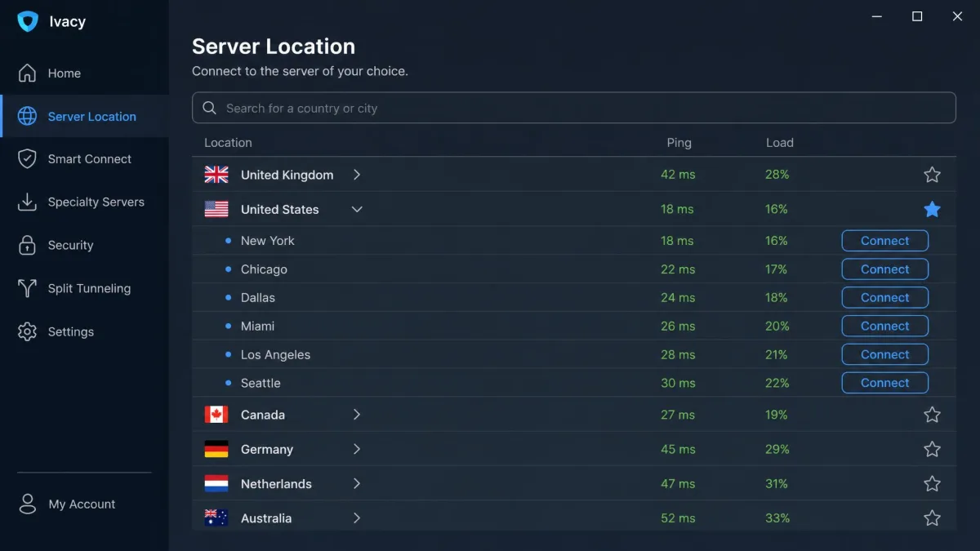Click the United Kingdom country name
Image resolution: width=980 pixels, height=551 pixels.
(287, 175)
